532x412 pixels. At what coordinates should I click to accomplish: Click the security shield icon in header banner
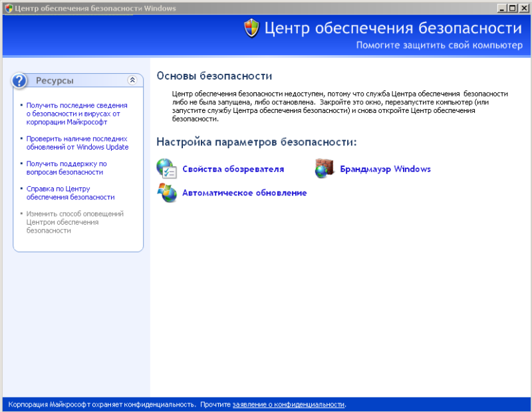(x=251, y=28)
